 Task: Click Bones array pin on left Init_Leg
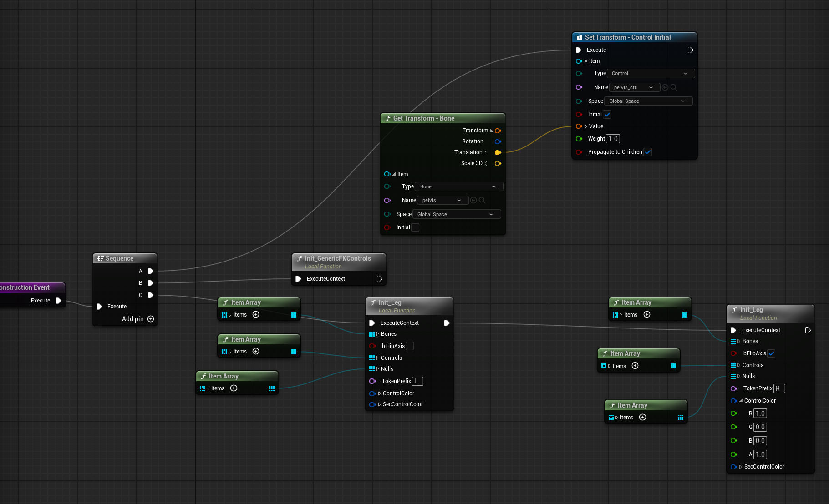click(x=372, y=334)
